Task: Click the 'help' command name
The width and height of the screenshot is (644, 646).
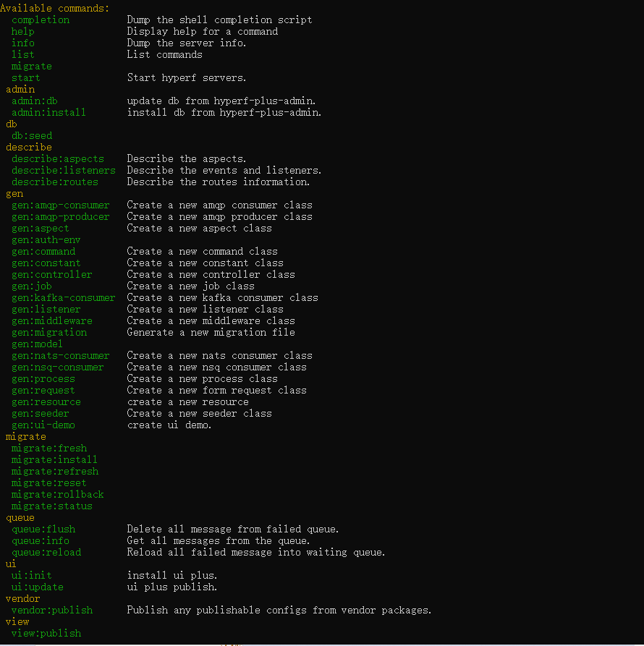Action: pyautogui.click(x=22, y=31)
